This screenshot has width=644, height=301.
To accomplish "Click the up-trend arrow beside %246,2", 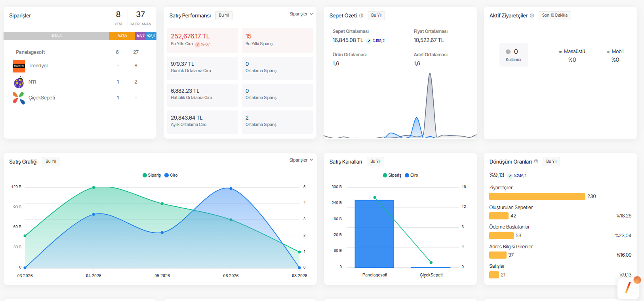I will click(510, 176).
